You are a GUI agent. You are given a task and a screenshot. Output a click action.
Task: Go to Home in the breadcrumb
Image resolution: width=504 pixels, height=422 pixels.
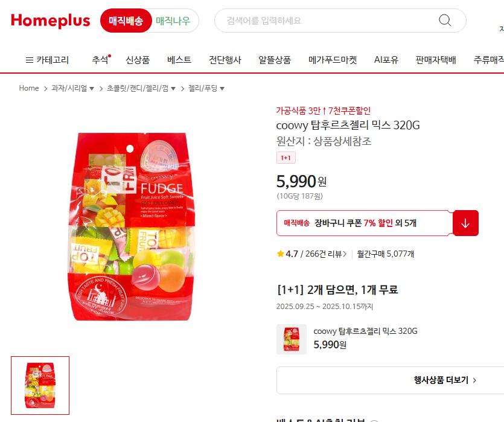coord(29,88)
